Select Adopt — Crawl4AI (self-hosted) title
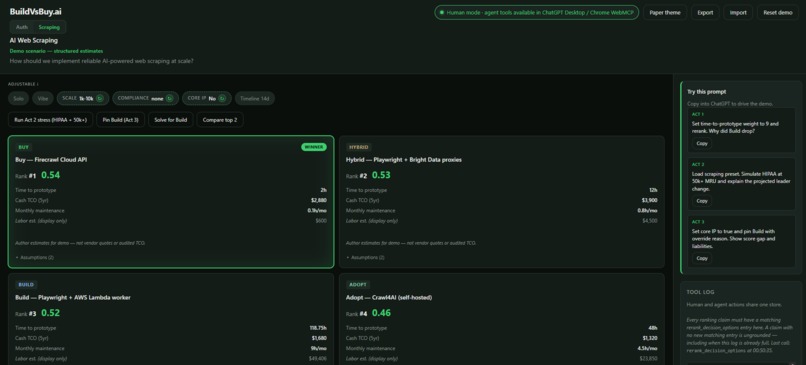The width and height of the screenshot is (806, 365). [x=389, y=298]
